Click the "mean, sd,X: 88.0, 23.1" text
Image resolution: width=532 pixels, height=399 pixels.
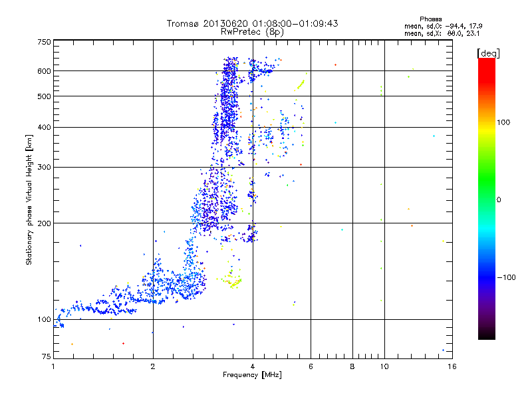point(442,33)
